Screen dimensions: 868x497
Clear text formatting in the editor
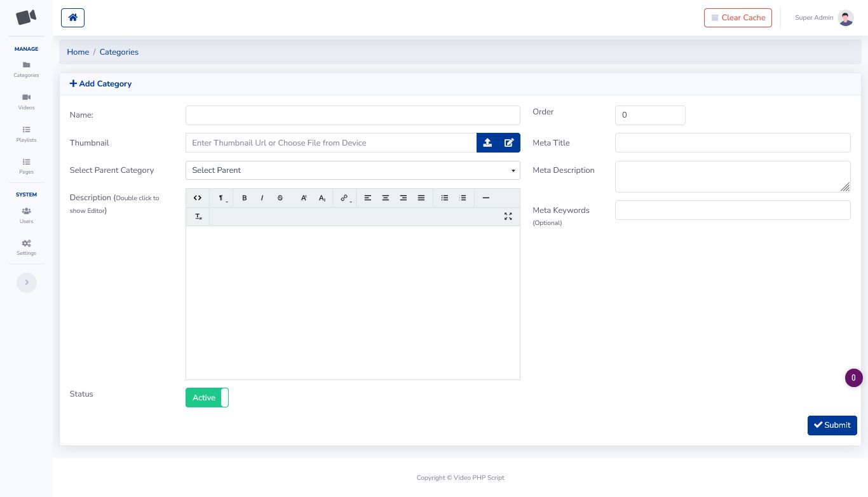pyautogui.click(x=198, y=217)
